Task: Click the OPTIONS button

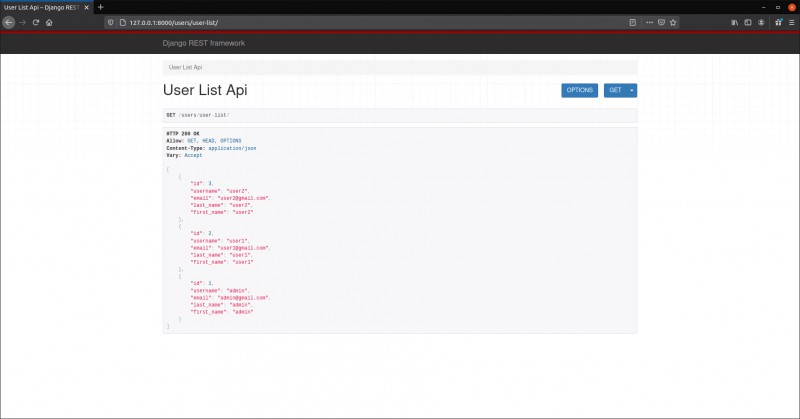Action: pyautogui.click(x=580, y=90)
